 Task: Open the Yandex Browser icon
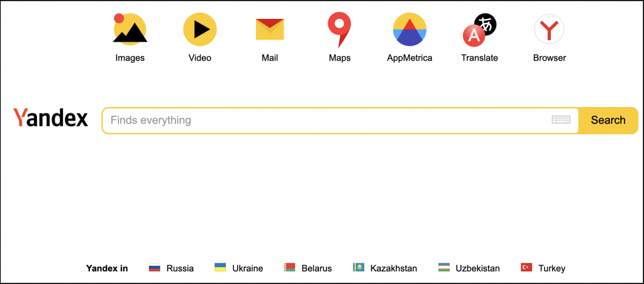pos(549,29)
